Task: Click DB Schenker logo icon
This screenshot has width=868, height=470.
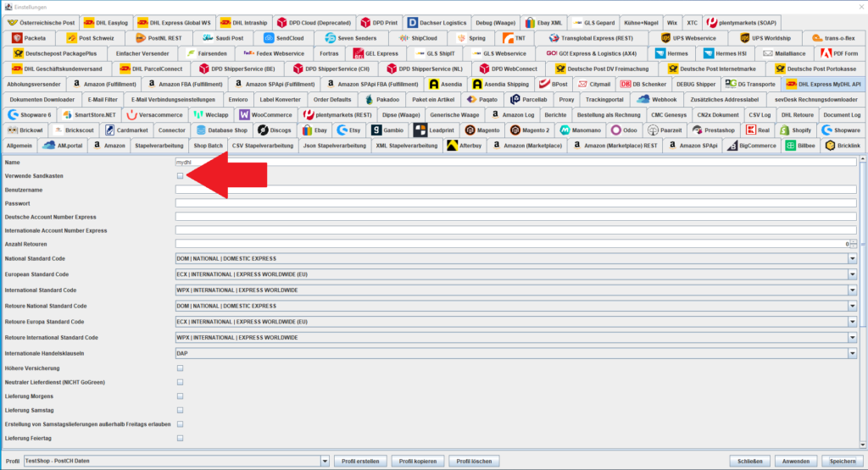Action: coord(626,84)
